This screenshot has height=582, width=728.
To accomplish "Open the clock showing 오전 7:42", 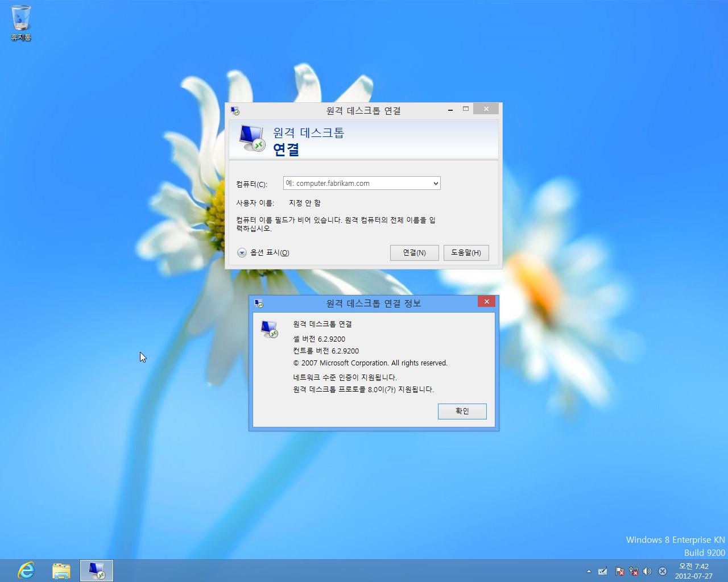I will coord(694,571).
